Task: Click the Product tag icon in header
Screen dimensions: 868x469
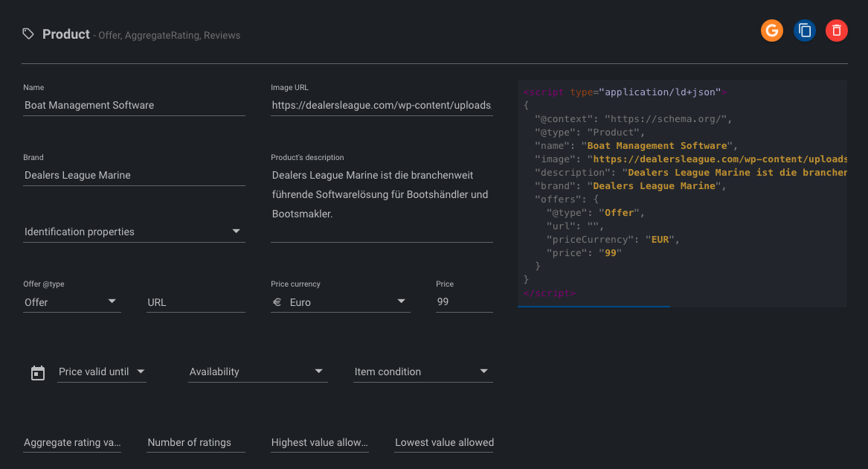Action: [x=28, y=34]
